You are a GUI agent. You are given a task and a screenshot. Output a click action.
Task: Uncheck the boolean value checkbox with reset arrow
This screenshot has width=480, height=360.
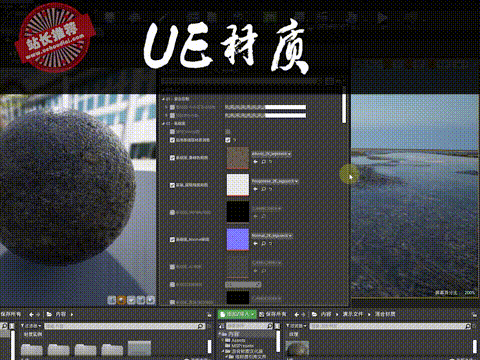228,140
